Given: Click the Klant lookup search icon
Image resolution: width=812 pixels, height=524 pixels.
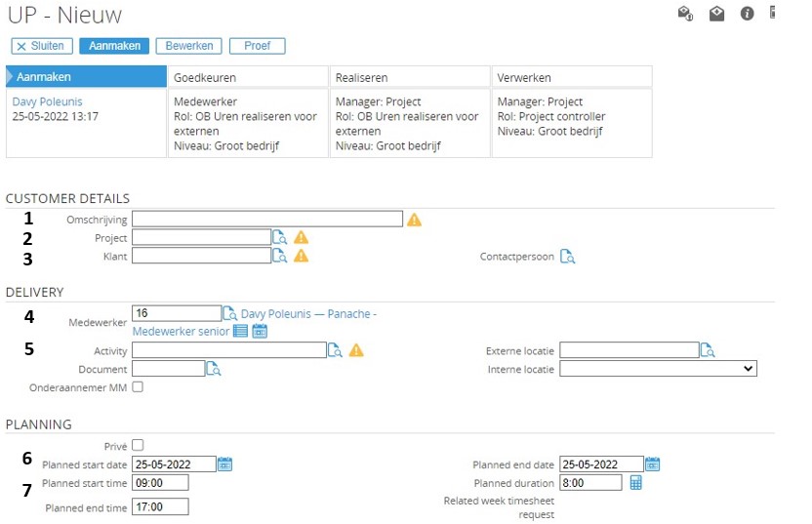Looking at the screenshot, I should pyautogui.click(x=279, y=256).
